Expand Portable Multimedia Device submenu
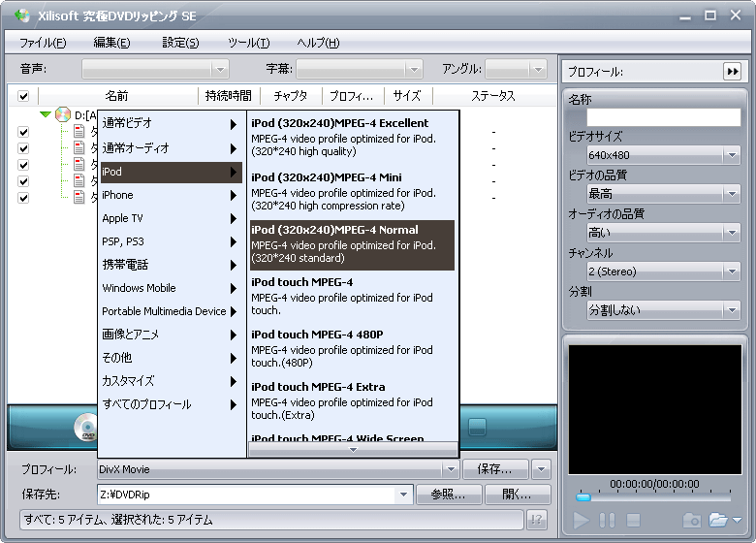This screenshot has height=543, width=756. point(172,311)
